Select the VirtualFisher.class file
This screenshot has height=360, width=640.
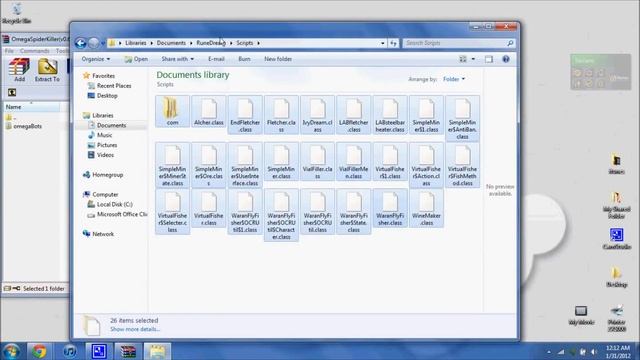(x=209, y=208)
